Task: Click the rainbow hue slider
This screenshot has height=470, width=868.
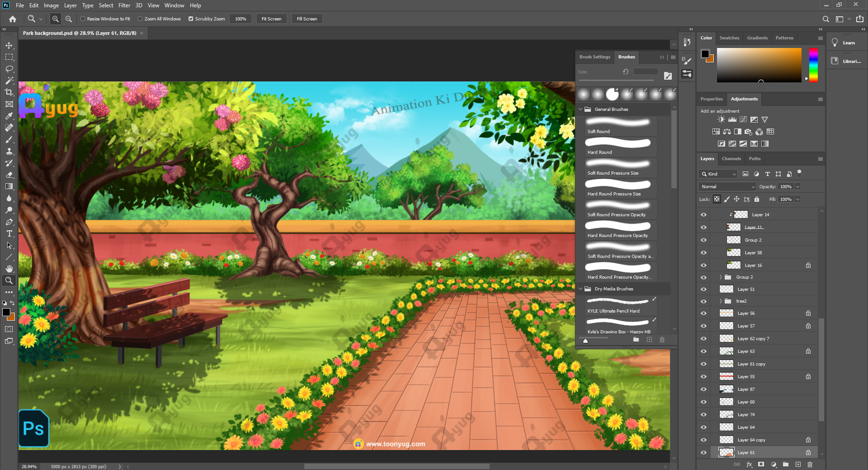Action: click(x=813, y=65)
